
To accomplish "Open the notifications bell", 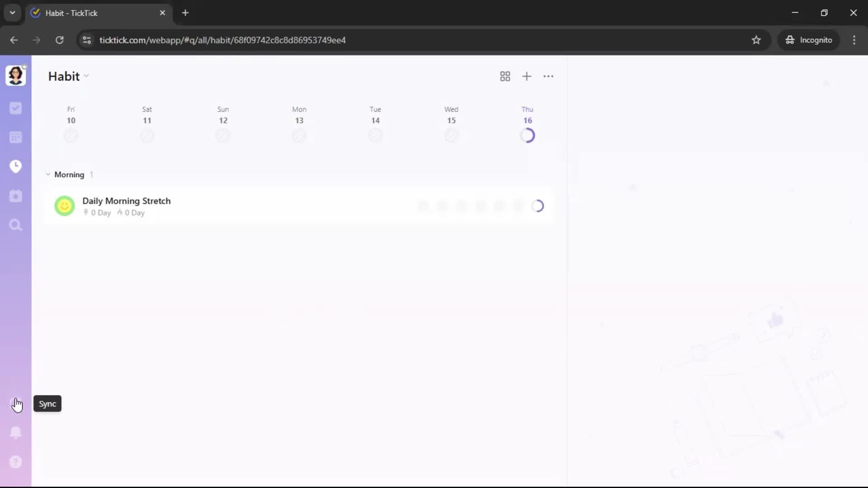I will coord(15,433).
